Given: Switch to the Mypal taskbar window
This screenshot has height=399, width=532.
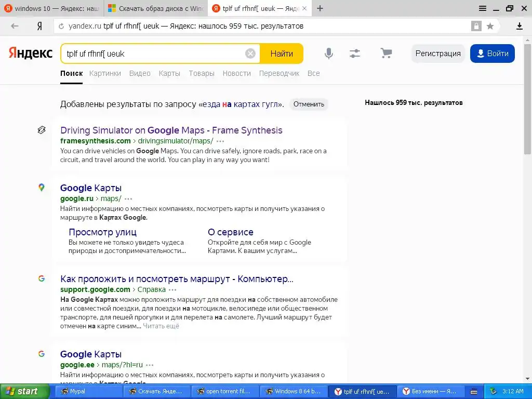Looking at the screenshot, I should point(88,391).
